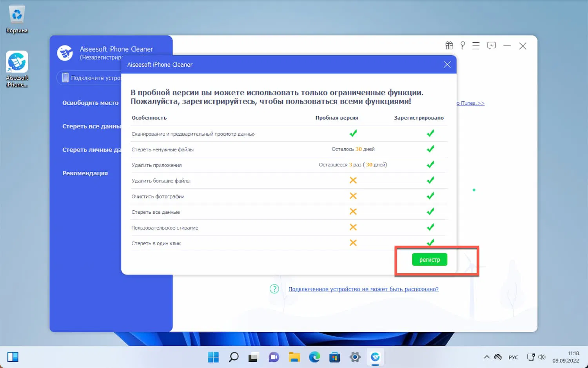Click the Aiseesoft logo in the sidebar

[x=65, y=53]
